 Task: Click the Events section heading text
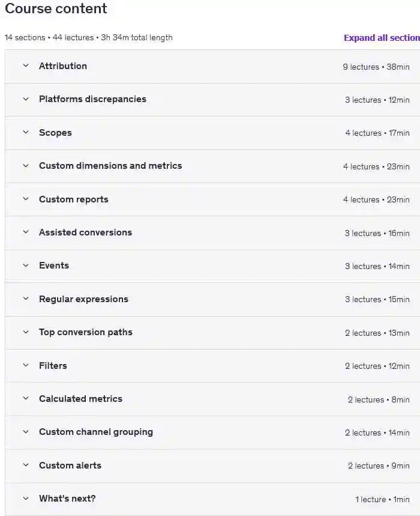tap(54, 266)
